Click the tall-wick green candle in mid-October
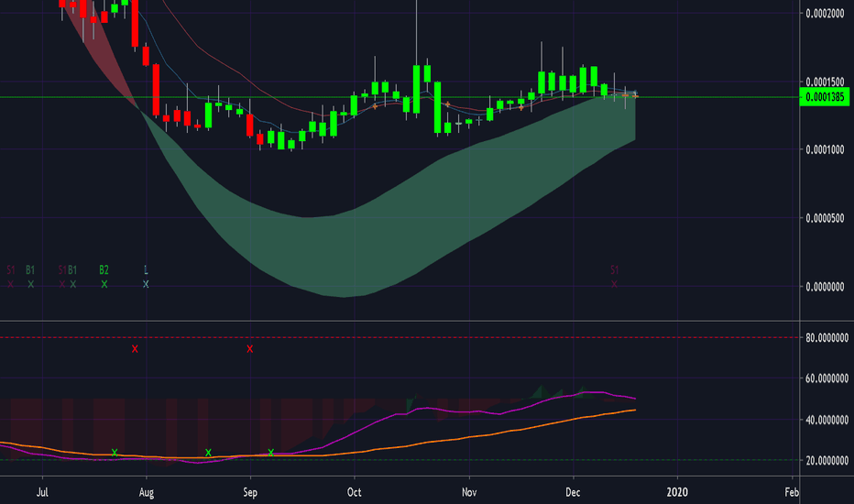This screenshot has height=504, width=854. coord(417,90)
